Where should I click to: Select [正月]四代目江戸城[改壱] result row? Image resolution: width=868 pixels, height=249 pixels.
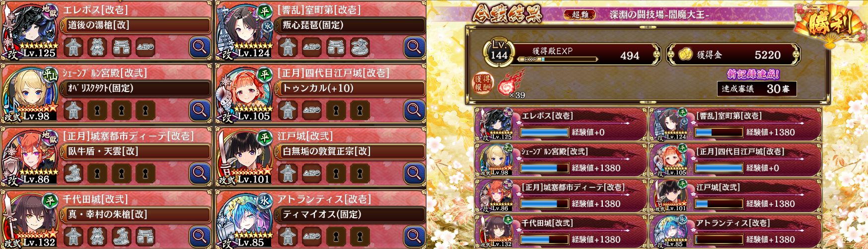[x=735, y=160]
